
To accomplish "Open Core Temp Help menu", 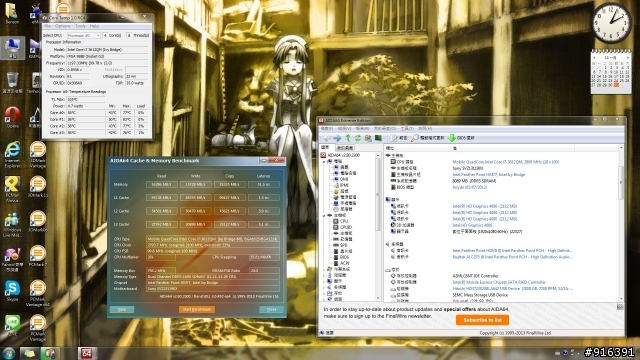I will click(x=94, y=26).
